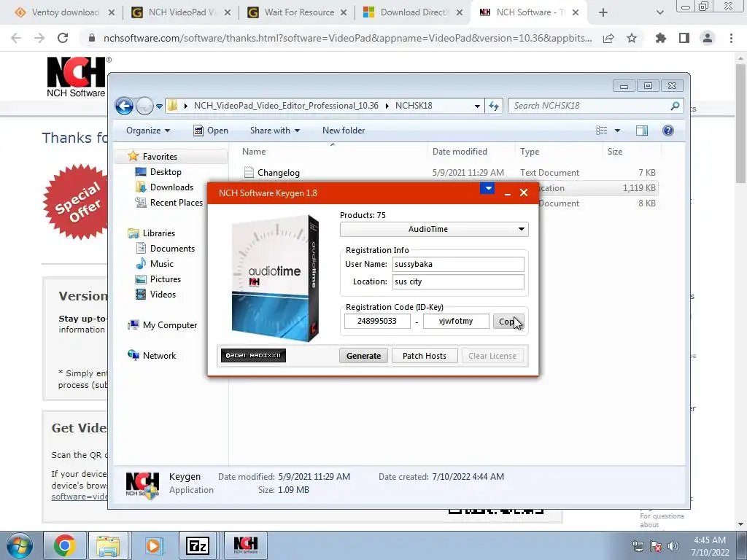The height and width of the screenshot is (560, 747).
Task: Click the Chrome back arrow
Action: [16, 38]
